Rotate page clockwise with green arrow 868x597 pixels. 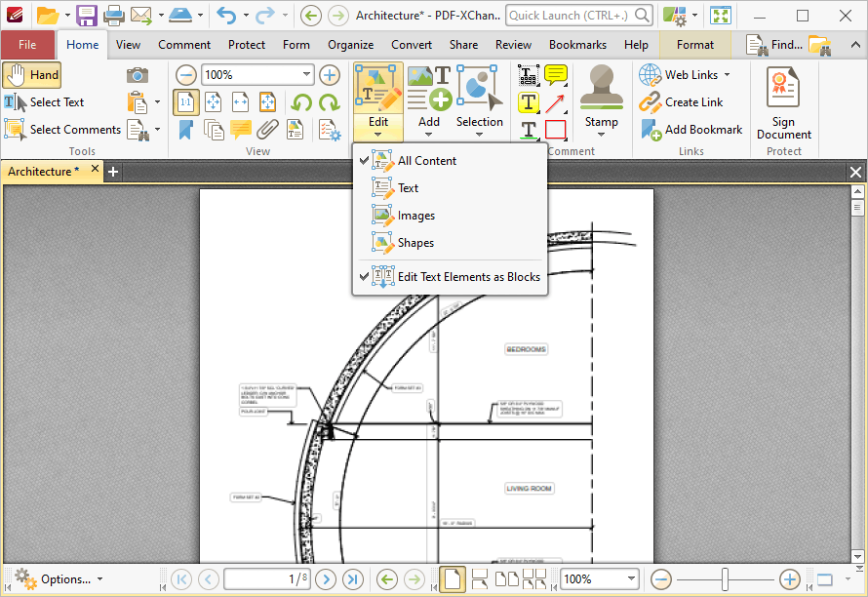click(x=329, y=102)
